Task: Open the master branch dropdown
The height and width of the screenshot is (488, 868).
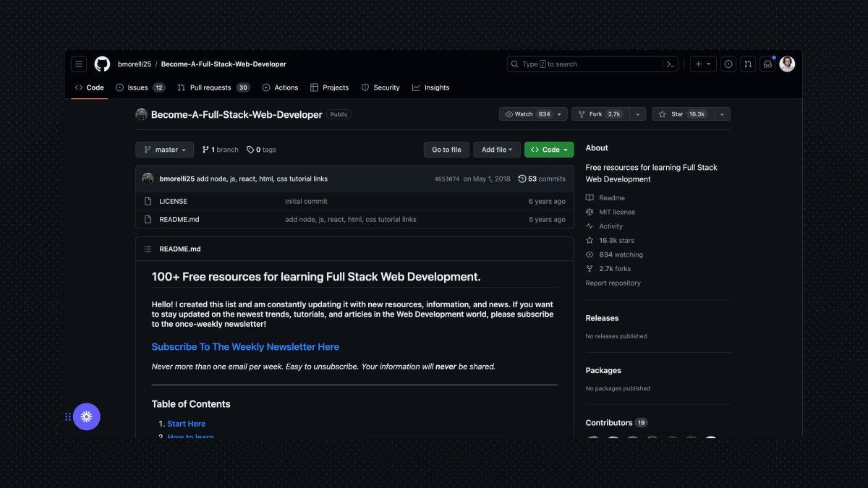Action: click(164, 150)
